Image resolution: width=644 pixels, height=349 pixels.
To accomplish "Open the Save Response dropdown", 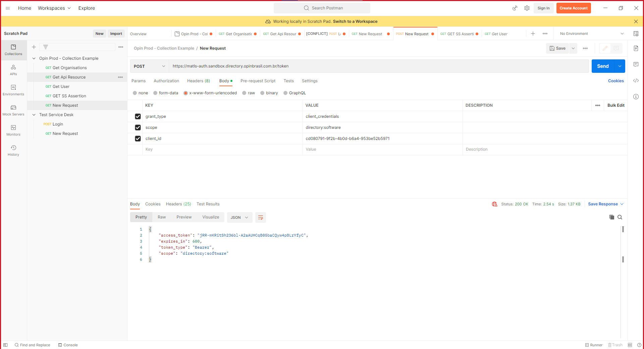I will point(606,204).
